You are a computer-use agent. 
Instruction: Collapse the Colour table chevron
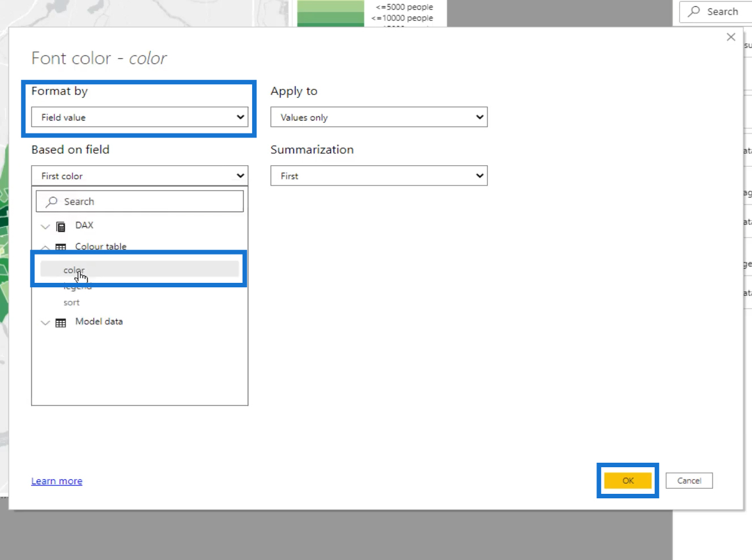45,248
